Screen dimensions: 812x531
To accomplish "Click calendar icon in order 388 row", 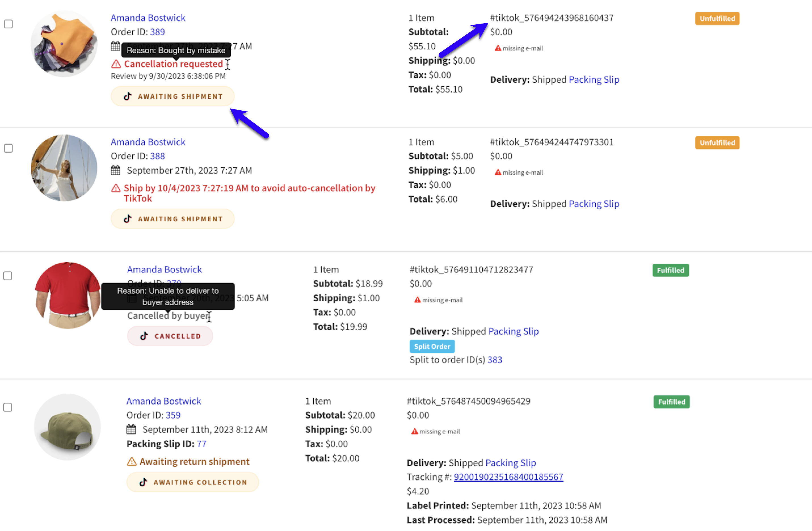I will tap(115, 170).
